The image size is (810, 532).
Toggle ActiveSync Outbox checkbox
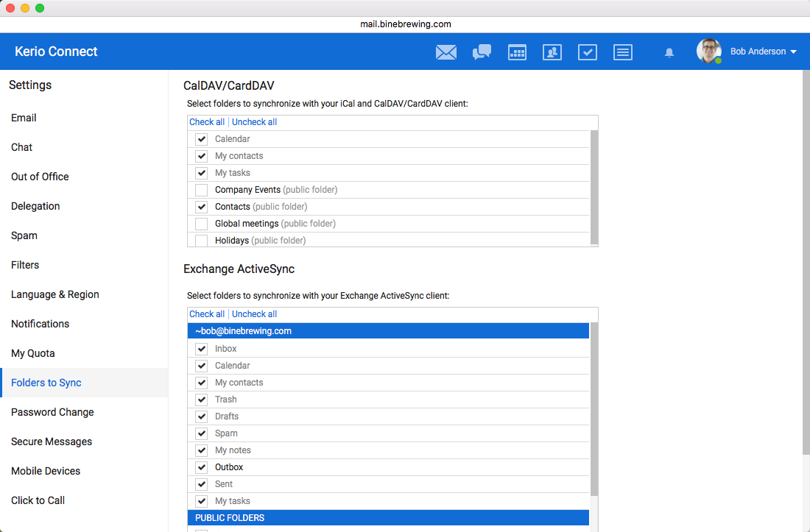[202, 467]
